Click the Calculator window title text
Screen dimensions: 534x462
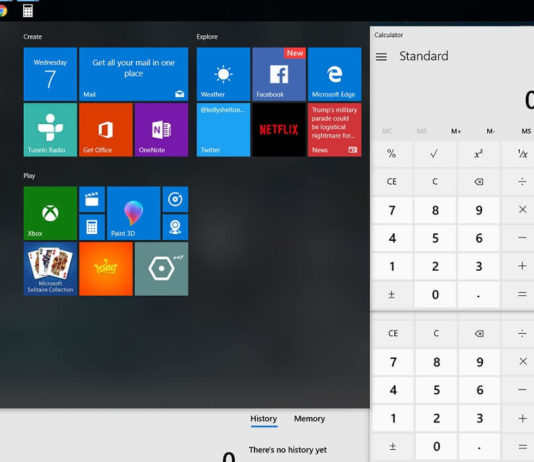[x=389, y=35]
